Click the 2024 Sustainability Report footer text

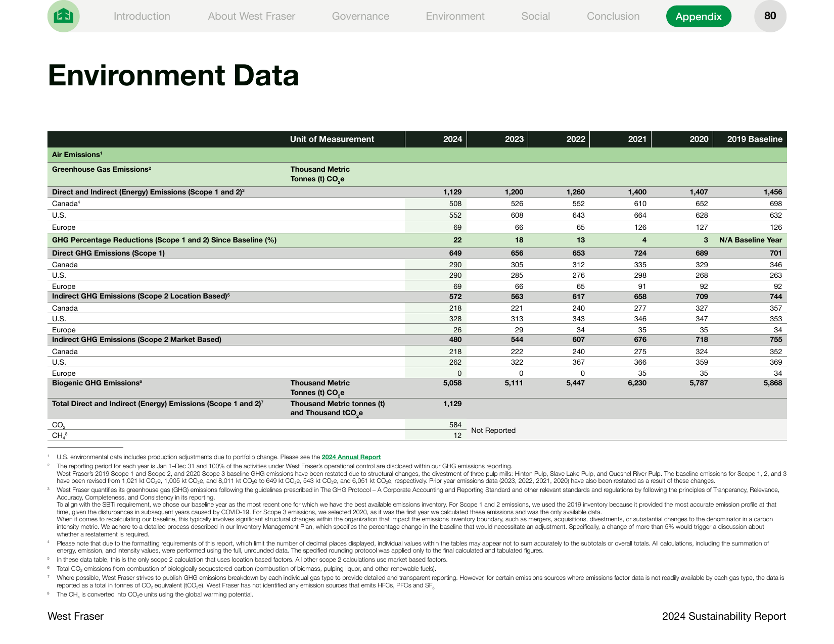pos(724,616)
